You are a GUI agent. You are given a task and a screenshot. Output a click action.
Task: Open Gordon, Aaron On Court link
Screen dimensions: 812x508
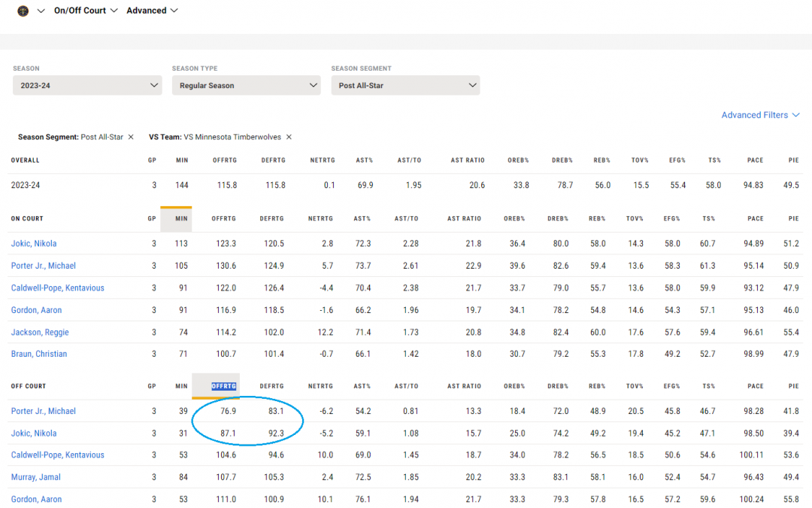[x=36, y=310]
